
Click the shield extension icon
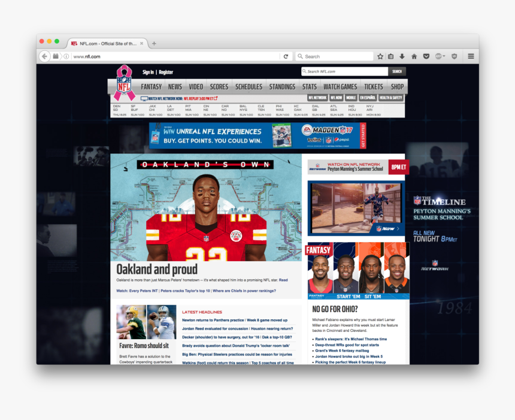(x=455, y=56)
